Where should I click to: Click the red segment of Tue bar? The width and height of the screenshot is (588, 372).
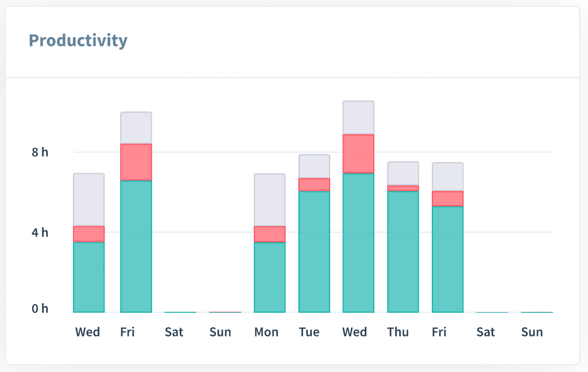(314, 184)
